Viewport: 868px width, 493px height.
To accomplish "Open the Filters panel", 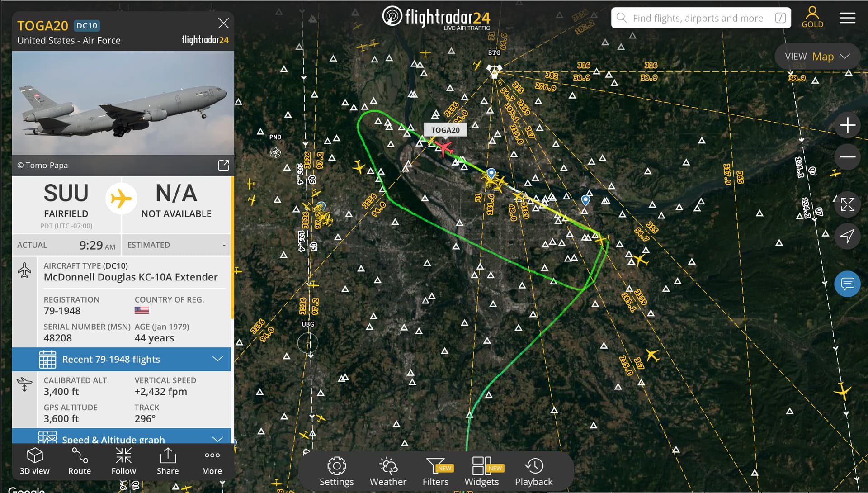I will pyautogui.click(x=436, y=472).
